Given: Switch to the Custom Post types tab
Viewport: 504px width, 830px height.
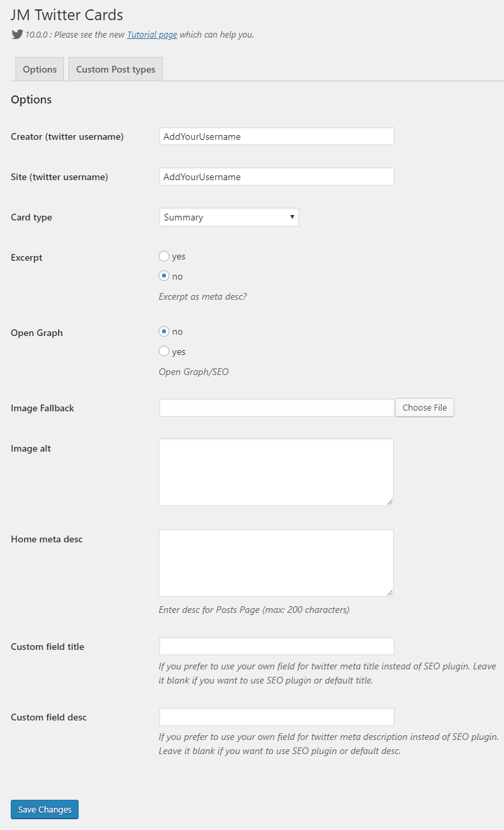Looking at the screenshot, I should 116,69.
